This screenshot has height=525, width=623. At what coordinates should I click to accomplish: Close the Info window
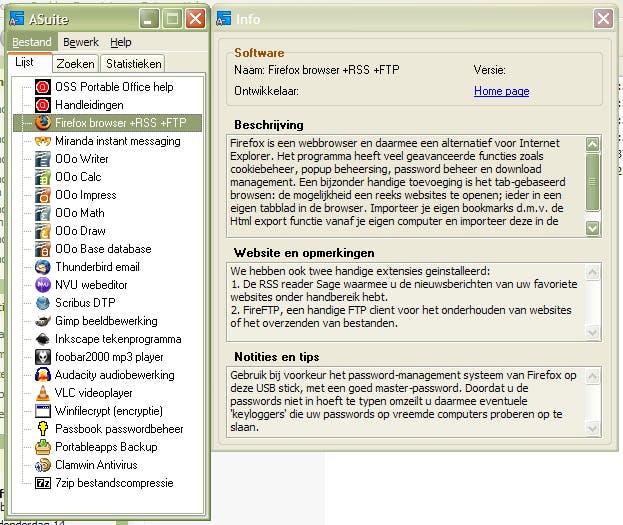(x=603, y=19)
